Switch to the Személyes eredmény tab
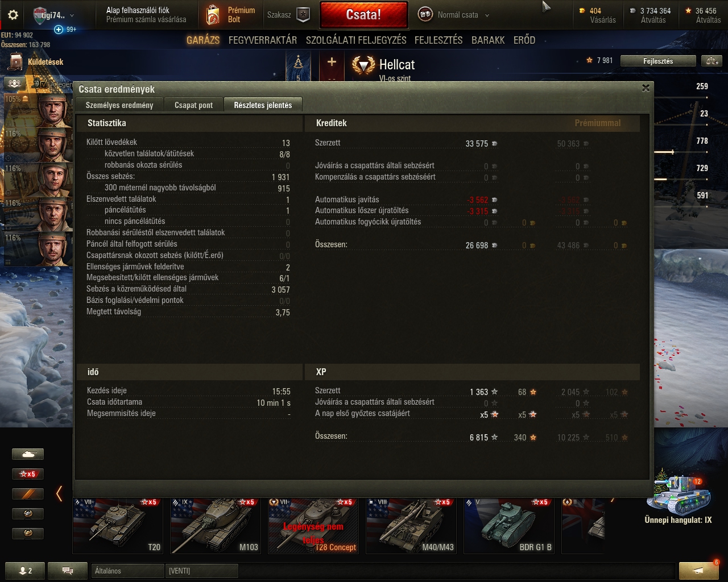 click(119, 105)
